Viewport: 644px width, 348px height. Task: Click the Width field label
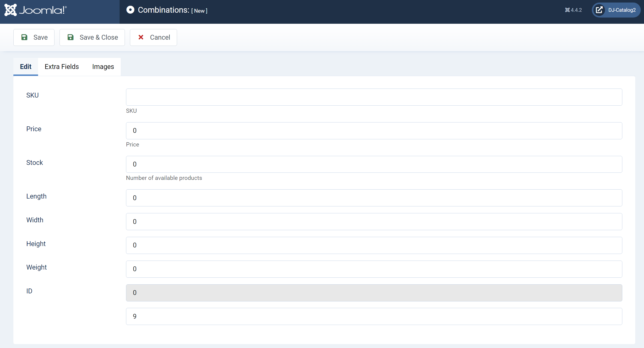(35, 220)
